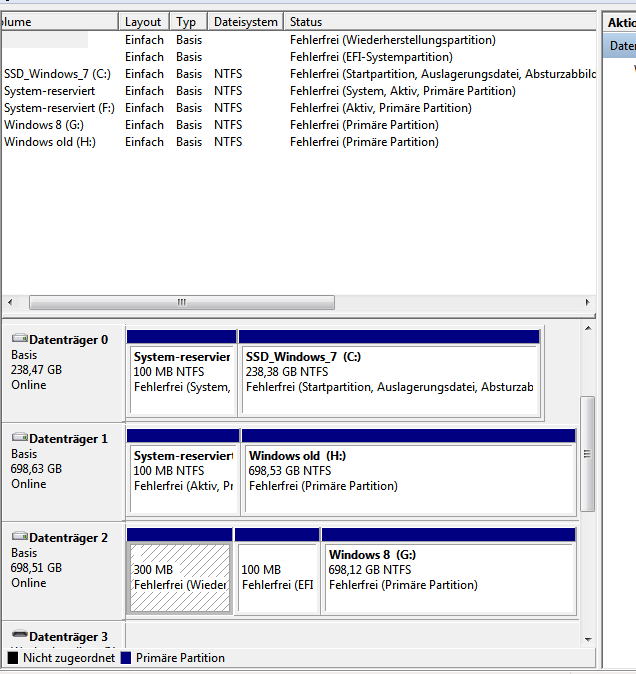The height and width of the screenshot is (674, 636).
Task: Open the Datenträgerverwaltung actions entry
Action: [621, 46]
